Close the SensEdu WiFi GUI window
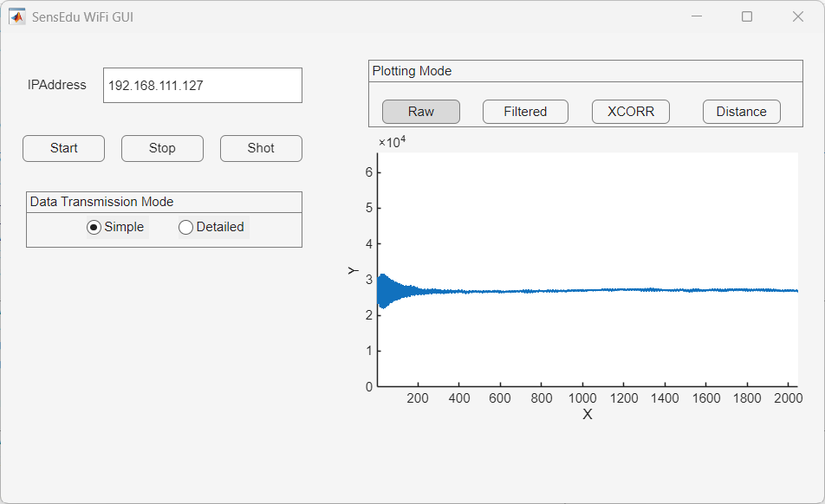Image resolution: width=825 pixels, height=504 pixels. click(798, 16)
